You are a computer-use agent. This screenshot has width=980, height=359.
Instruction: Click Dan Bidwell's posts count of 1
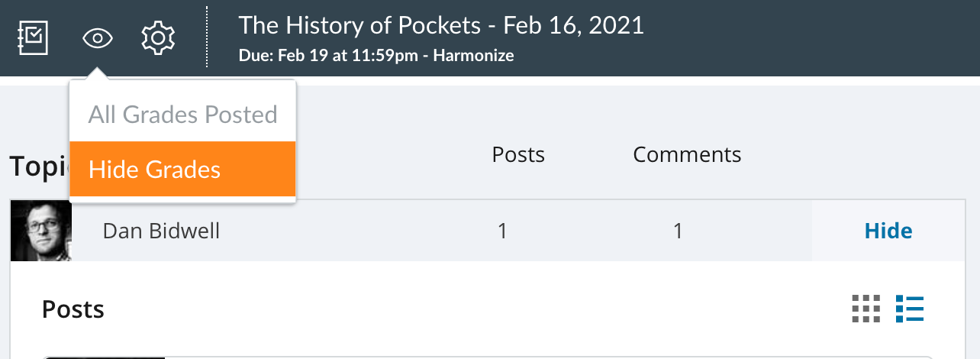(x=502, y=231)
